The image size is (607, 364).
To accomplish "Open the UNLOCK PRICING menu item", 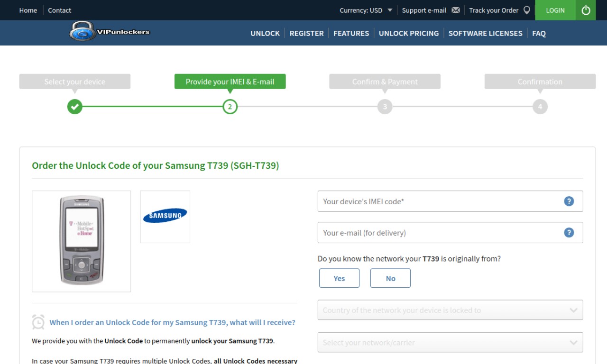I will click(409, 33).
